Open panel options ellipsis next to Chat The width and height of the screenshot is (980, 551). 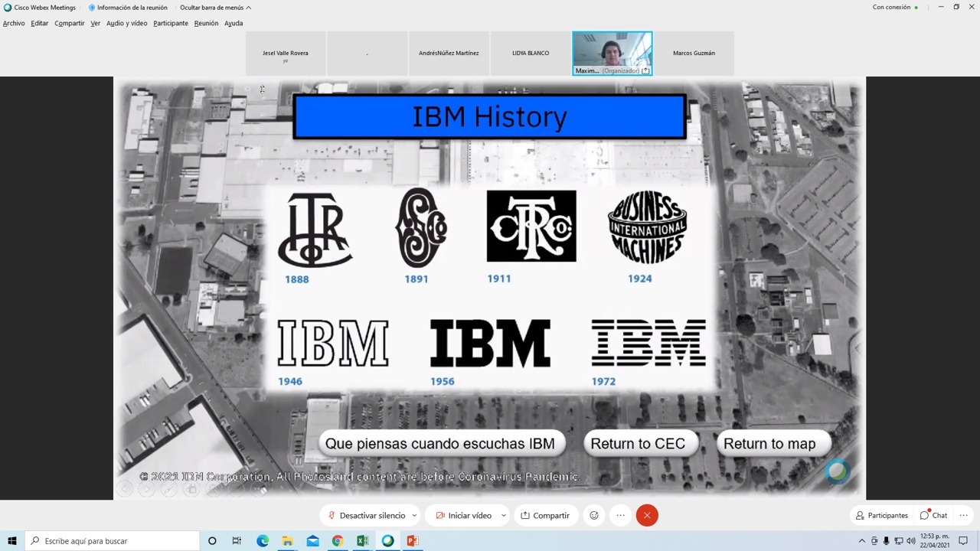click(964, 515)
